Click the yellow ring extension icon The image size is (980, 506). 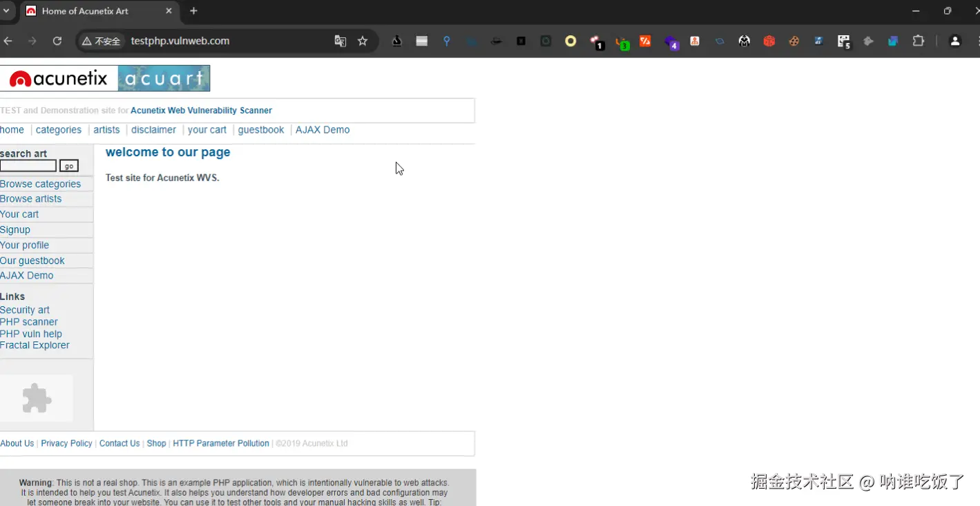pyautogui.click(x=570, y=41)
